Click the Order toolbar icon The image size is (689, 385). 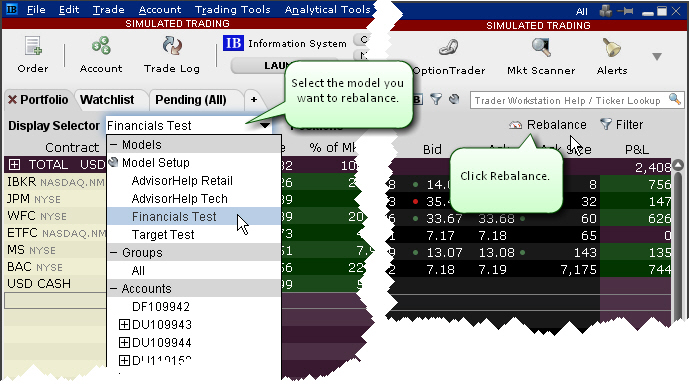click(x=33, y=46)
